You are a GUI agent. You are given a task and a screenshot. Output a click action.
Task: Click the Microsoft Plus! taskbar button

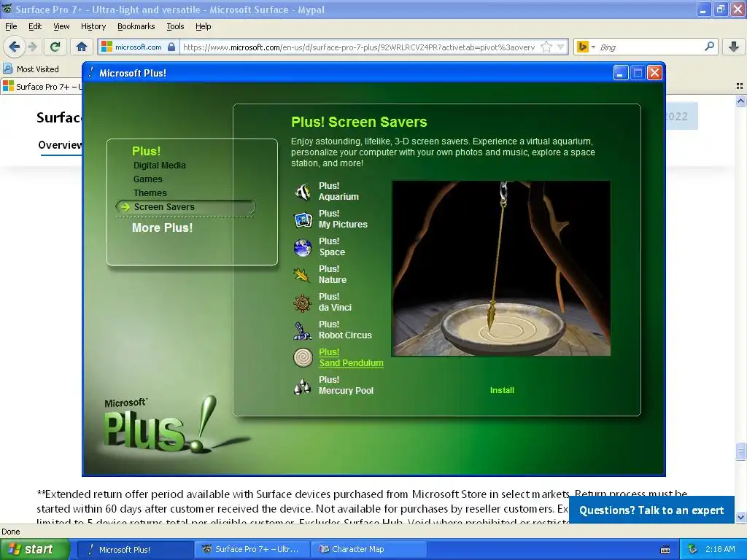pos(135,549)
